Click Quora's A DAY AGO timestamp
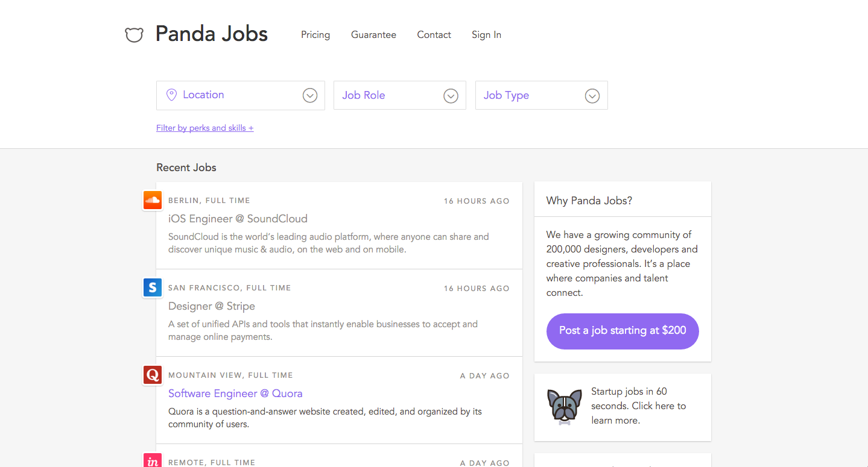This screenshot has height=467, width=868. tap(485, 376)
